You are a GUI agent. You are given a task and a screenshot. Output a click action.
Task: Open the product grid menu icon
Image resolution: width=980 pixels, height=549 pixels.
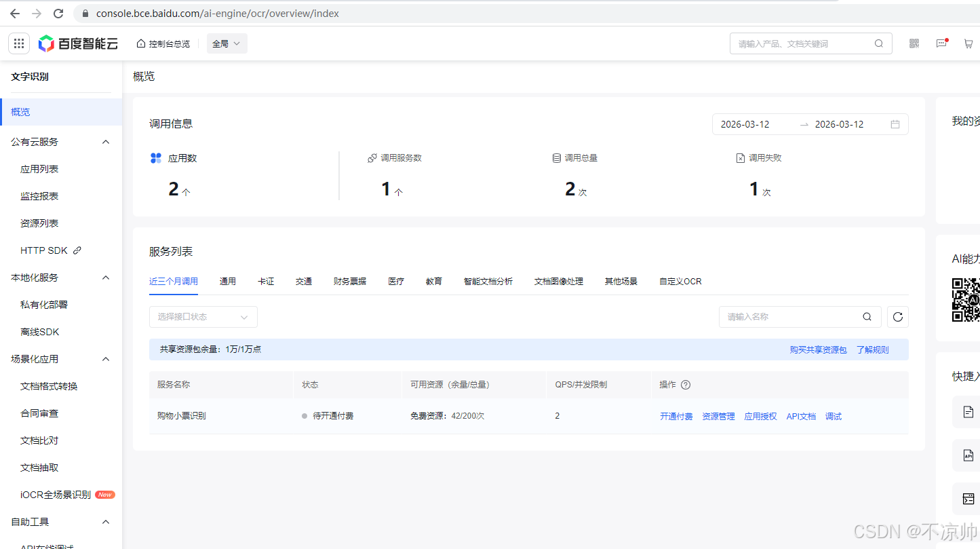[19, 43]
